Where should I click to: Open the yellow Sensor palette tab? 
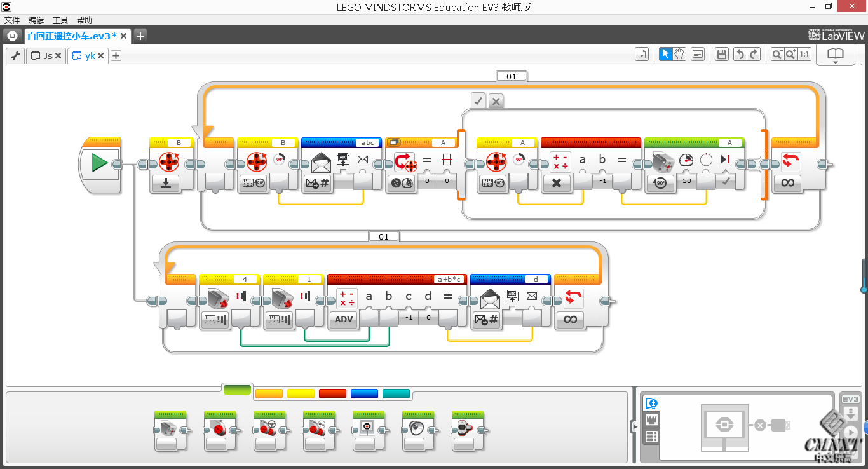point(301,394)
